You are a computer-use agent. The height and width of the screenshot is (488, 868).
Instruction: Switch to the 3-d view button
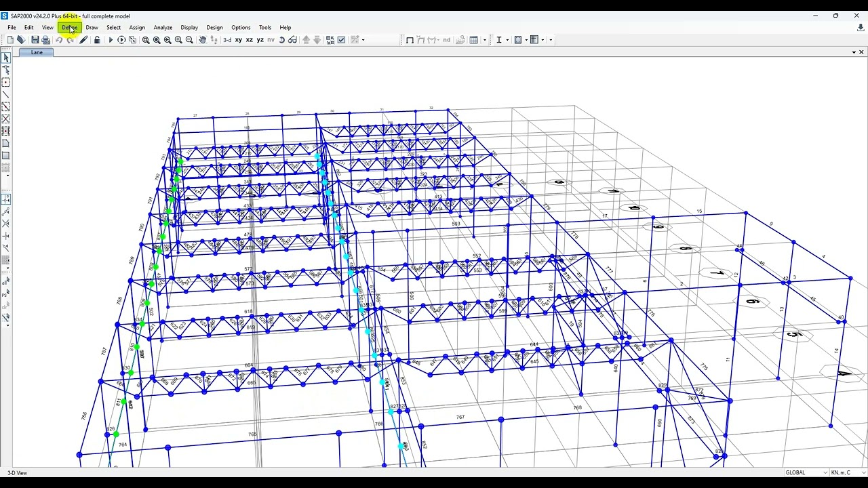(227, 40)
